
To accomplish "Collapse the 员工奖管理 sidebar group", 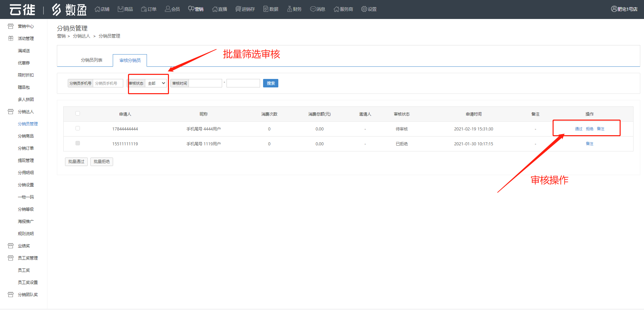I will tap(27, 258).
